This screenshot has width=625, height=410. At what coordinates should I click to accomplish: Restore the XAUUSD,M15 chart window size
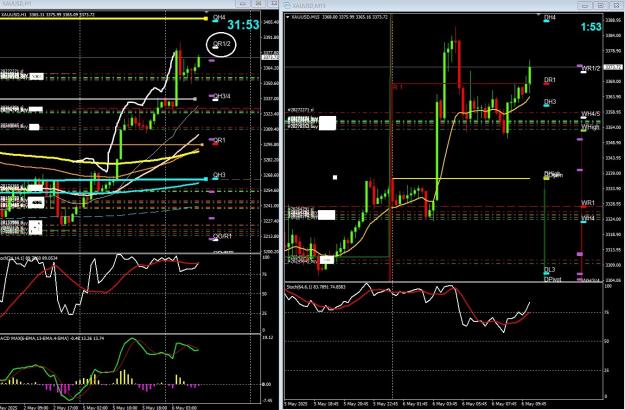point(601,5)
